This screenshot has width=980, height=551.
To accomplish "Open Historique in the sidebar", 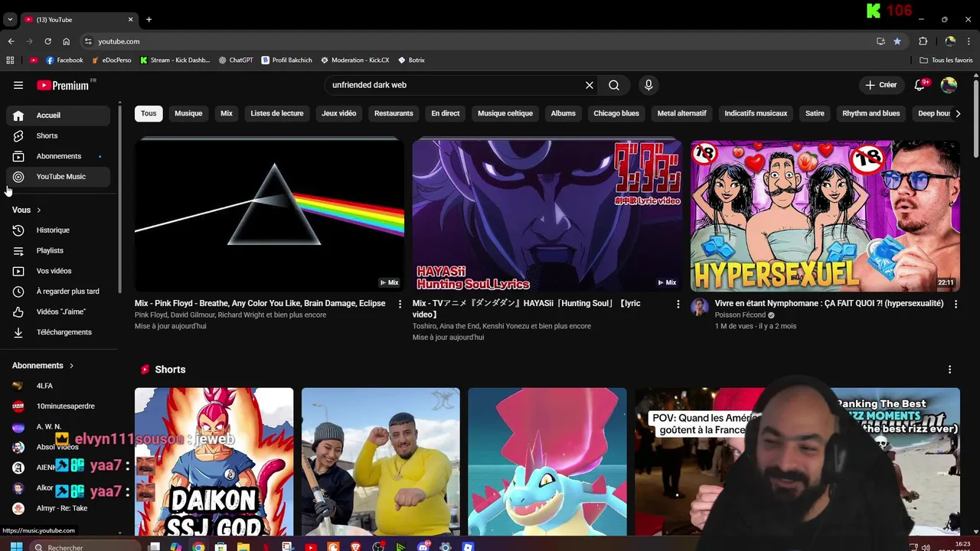I will pyautogui.click(x=58, y=230).
